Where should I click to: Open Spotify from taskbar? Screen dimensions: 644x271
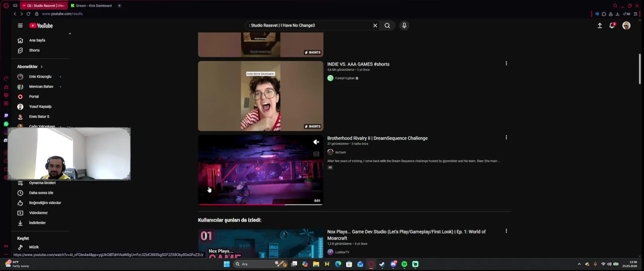(404, 264)
